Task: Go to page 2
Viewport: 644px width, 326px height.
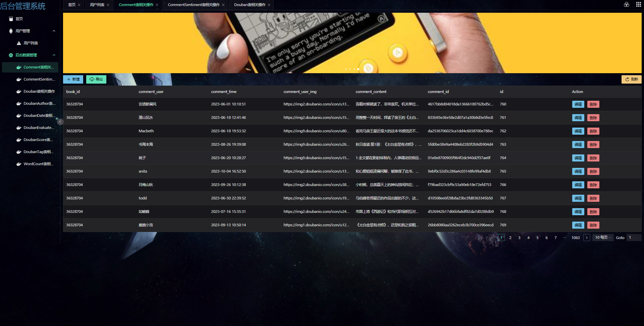Action: (x=510, y=238)
